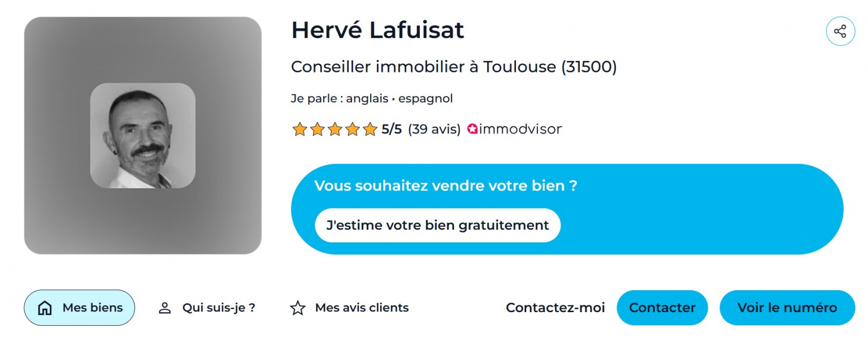Click the Contactez-moi label
The image size is (868, 337).
tap(555, 308)
